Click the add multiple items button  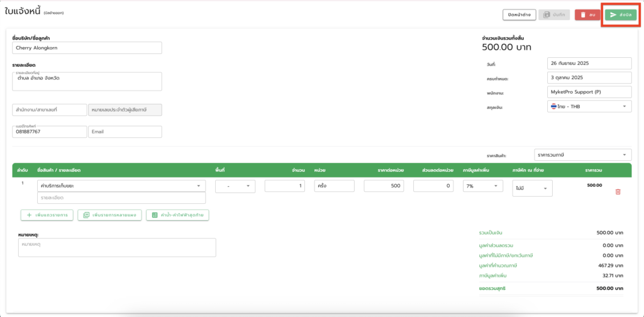pyautogui.click(x=109, y=215)
